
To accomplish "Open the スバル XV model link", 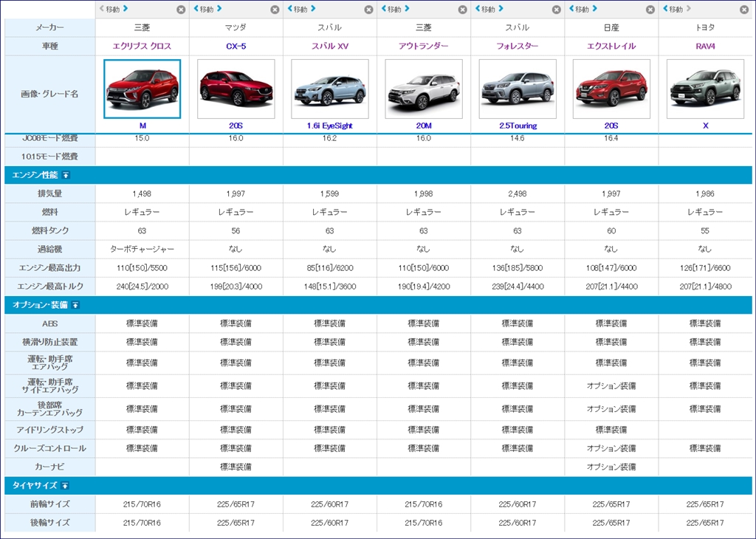I will [330, 47].
